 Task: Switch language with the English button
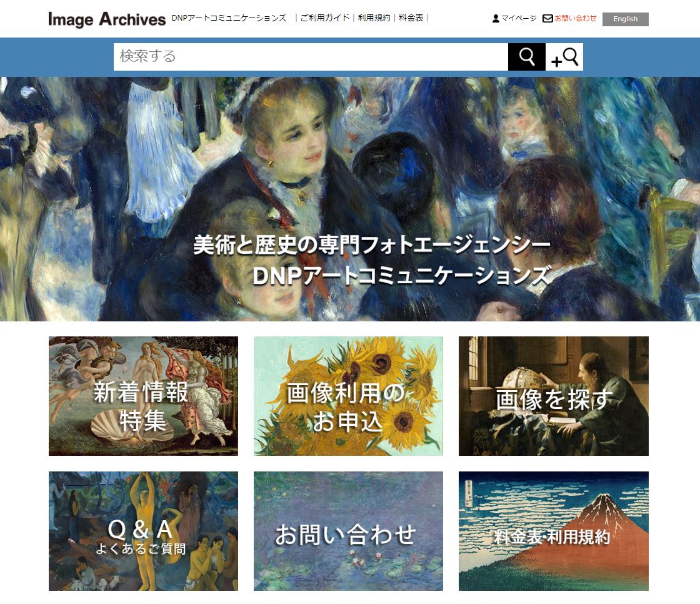[x=625, y=19]
